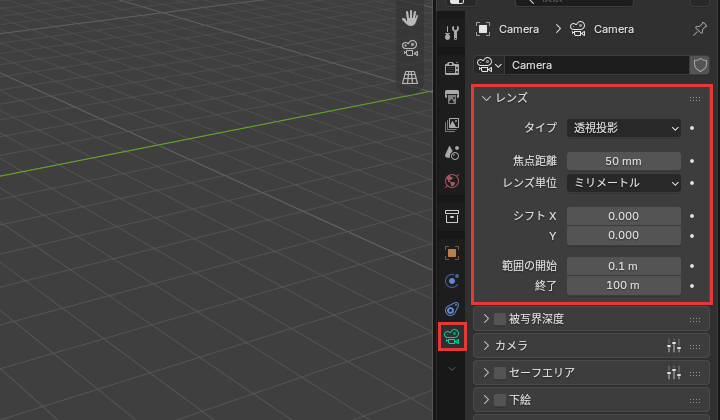Expand the カメラ panel
The height and width of the screenshot is (420, 720).
point(486,346)
